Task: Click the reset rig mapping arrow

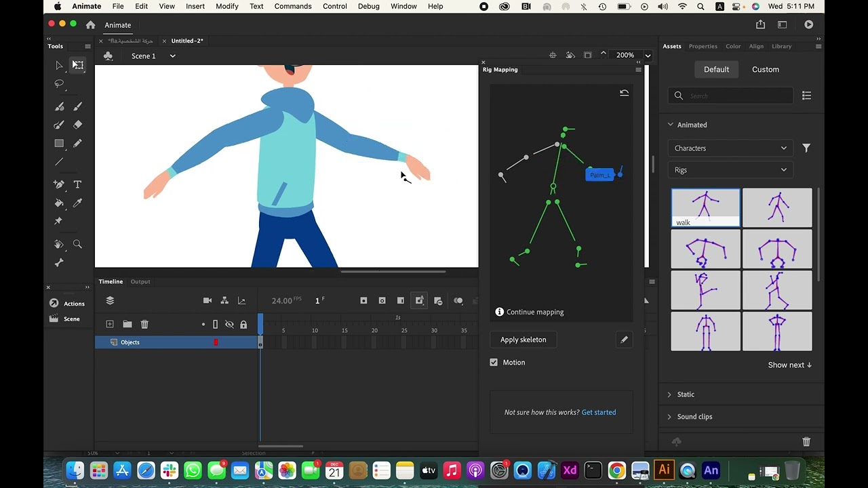Action: click(x=624, y=94)
